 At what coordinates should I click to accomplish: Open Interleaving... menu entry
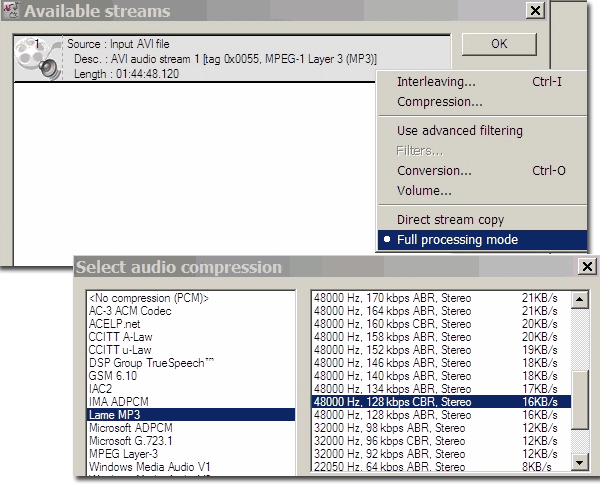[x=482, y=81]
